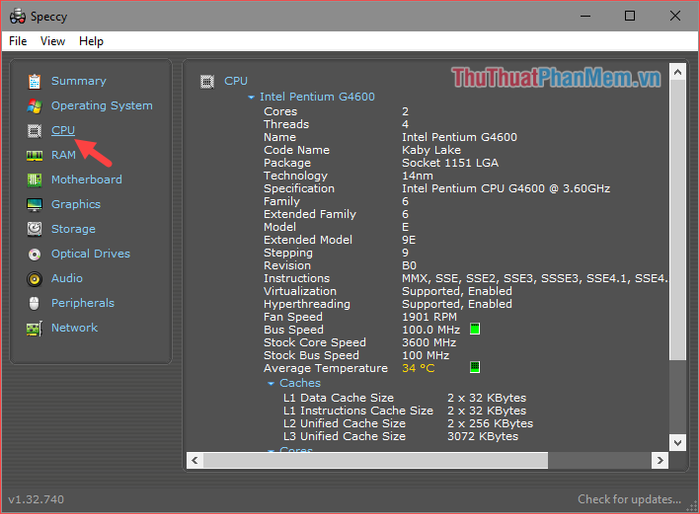Select the CPU section link
700x514 pixels.
(x=63, y=130)
